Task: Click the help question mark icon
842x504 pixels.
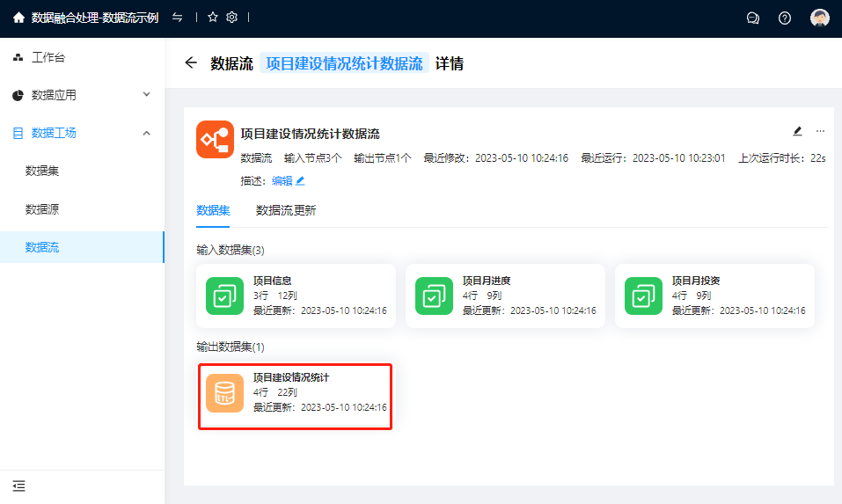Action: tap(785, 18)
